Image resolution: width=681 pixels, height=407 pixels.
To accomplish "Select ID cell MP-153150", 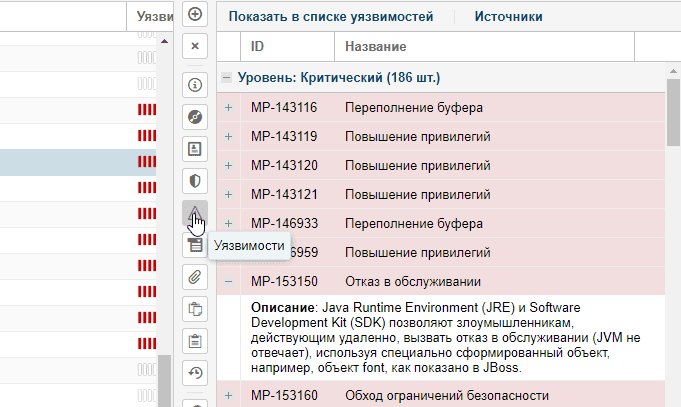I will [x=284, y=281].
